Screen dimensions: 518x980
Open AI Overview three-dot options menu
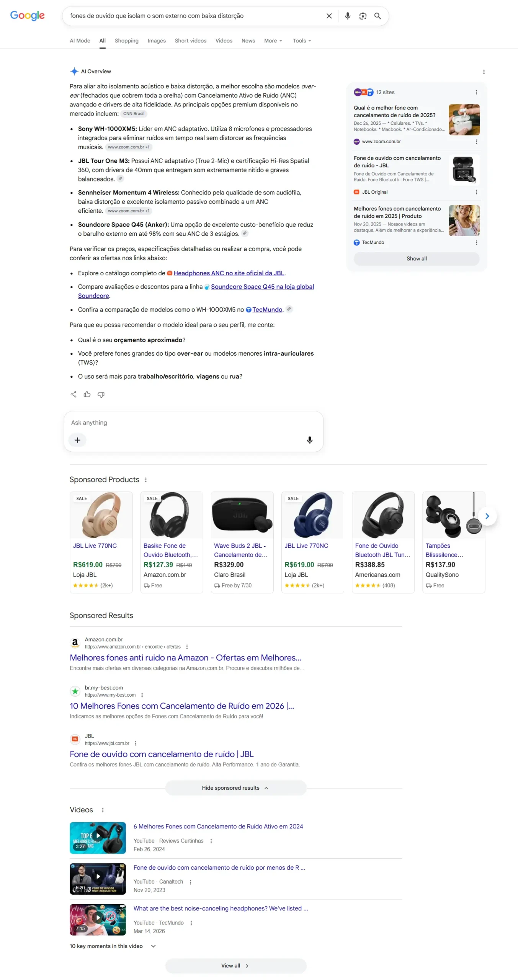(x=484, y=72)
